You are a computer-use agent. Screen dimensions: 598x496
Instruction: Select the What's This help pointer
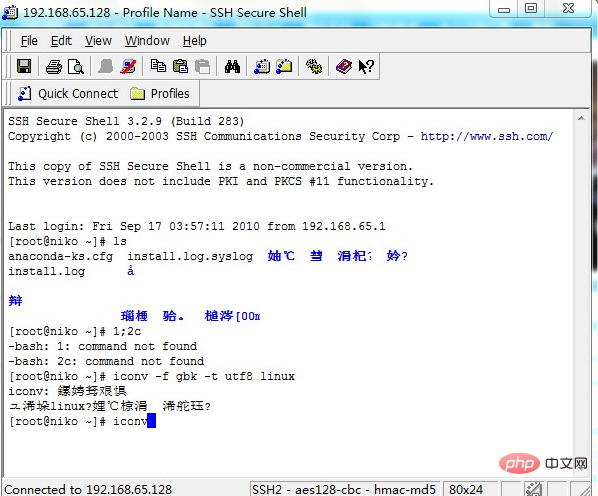[366, 67]
